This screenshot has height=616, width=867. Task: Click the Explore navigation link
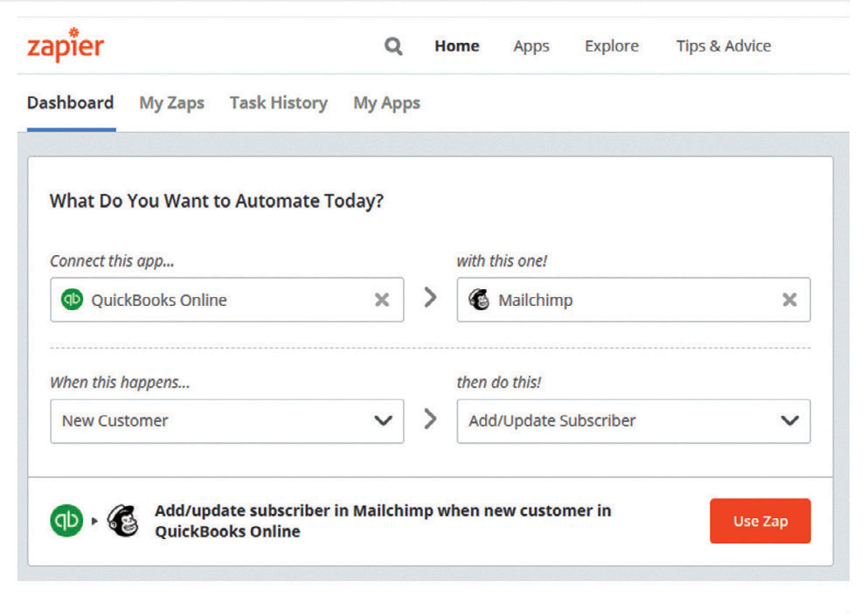point(611,46)
